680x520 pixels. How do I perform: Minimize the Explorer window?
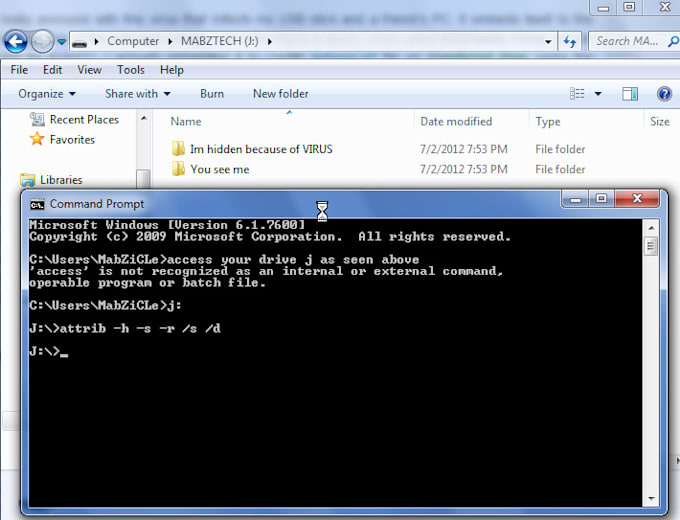pos(603,7)
